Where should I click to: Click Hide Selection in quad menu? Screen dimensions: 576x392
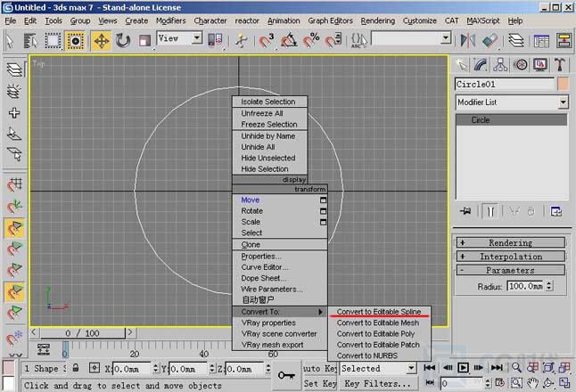pos(269,169)
